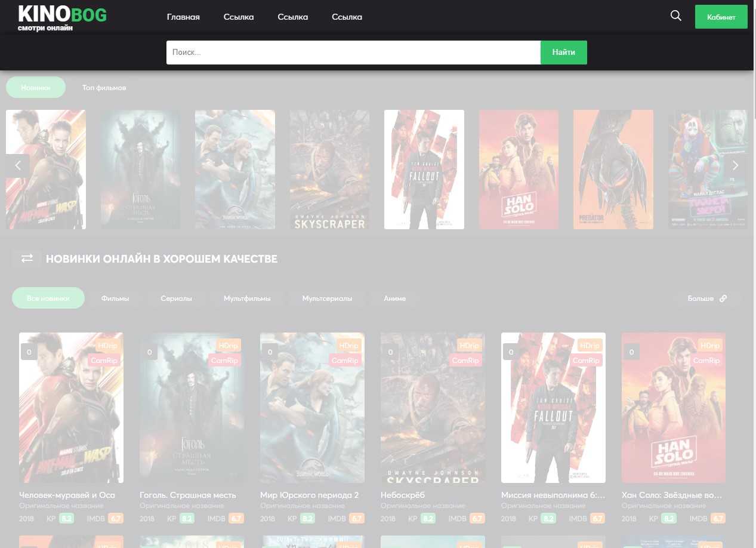Open the Fallout carousel poster
This screenshot has height=548, width=756.
point(424,170)
